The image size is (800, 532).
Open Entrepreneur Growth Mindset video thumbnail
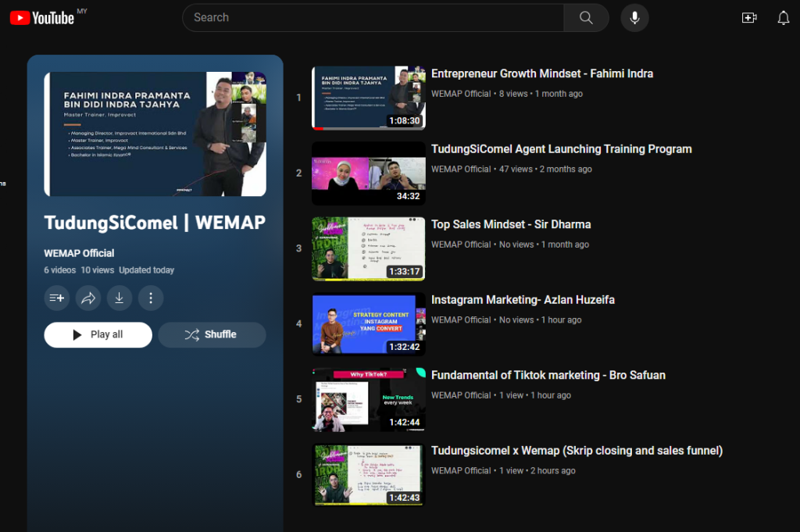(369, 98)
